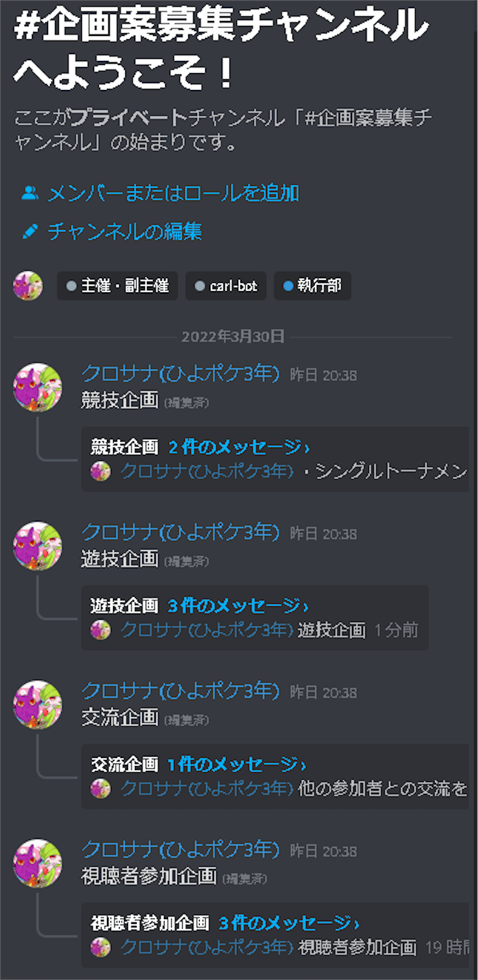This screenshot has height=980, width=478.
Task: Click small avatar inside 遊技企画 thread preview
Action: click(x=100, y=630)
